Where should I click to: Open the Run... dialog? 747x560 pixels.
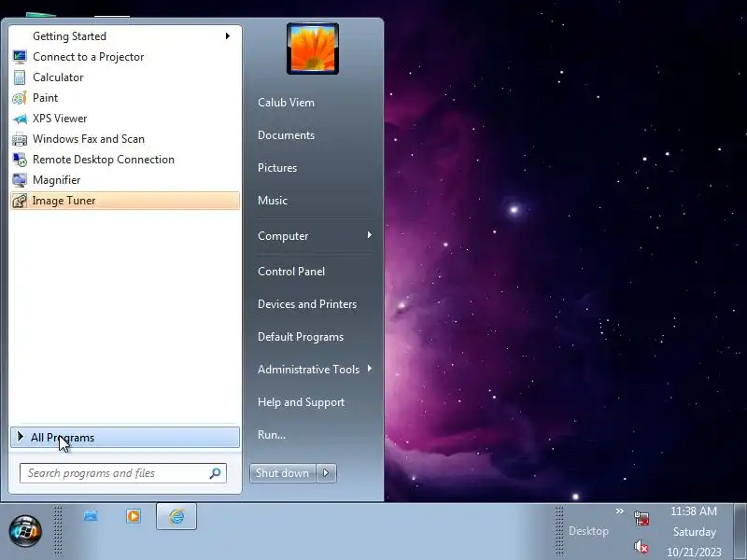pos(272,435)
